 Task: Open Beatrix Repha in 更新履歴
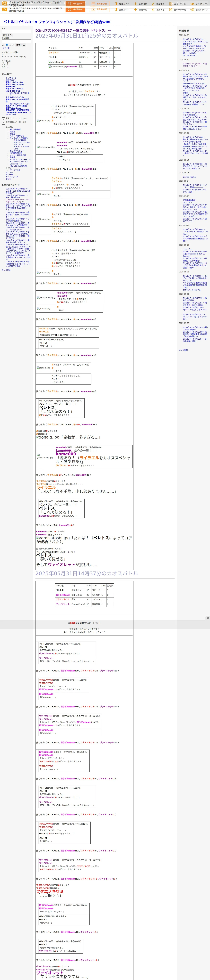tap(189, 177)
